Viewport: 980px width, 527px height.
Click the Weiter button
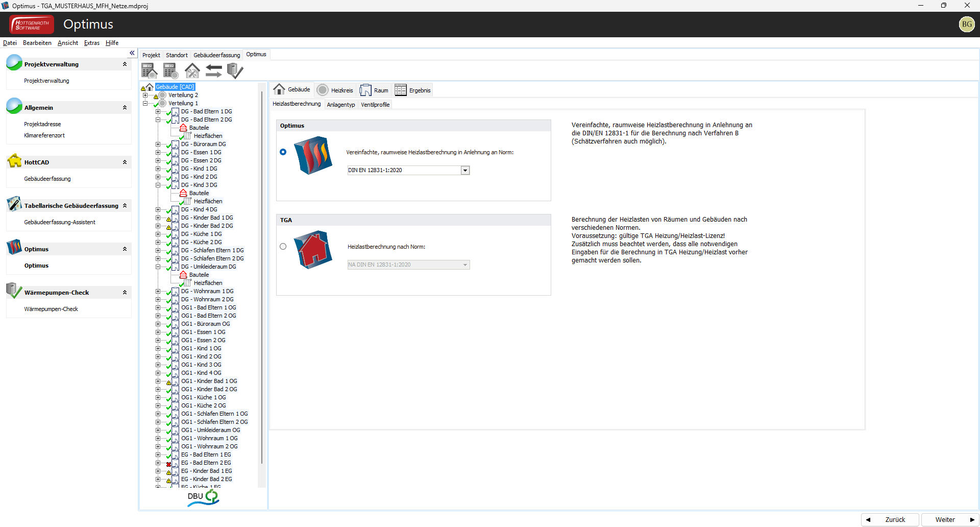(948, 519)
